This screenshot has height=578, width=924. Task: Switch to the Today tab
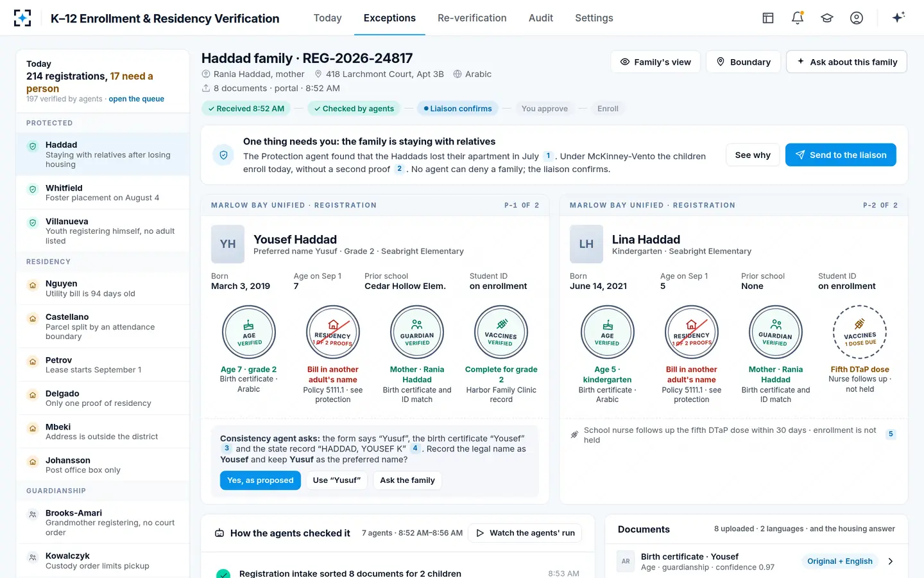327,18
